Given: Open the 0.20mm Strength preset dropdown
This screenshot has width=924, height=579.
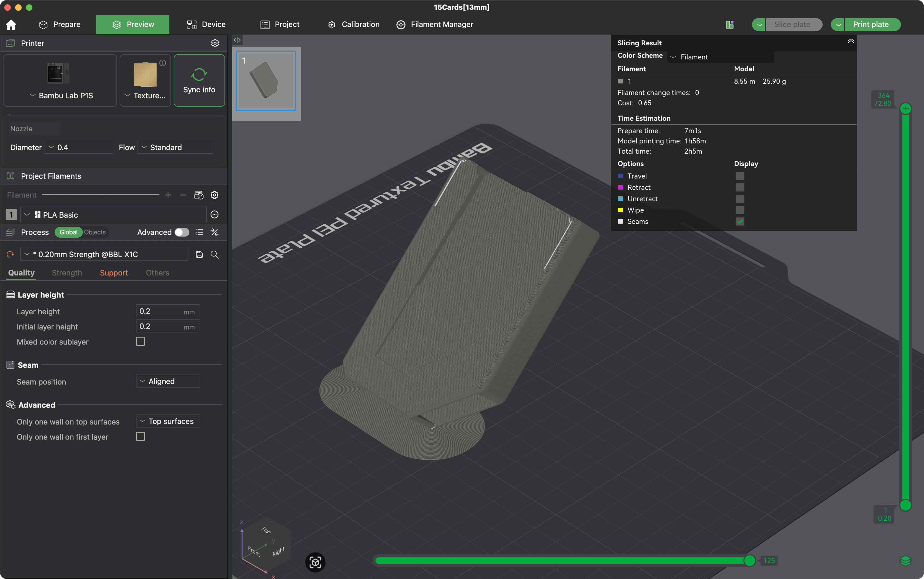Looking at the screenshot, I should 104,254.
